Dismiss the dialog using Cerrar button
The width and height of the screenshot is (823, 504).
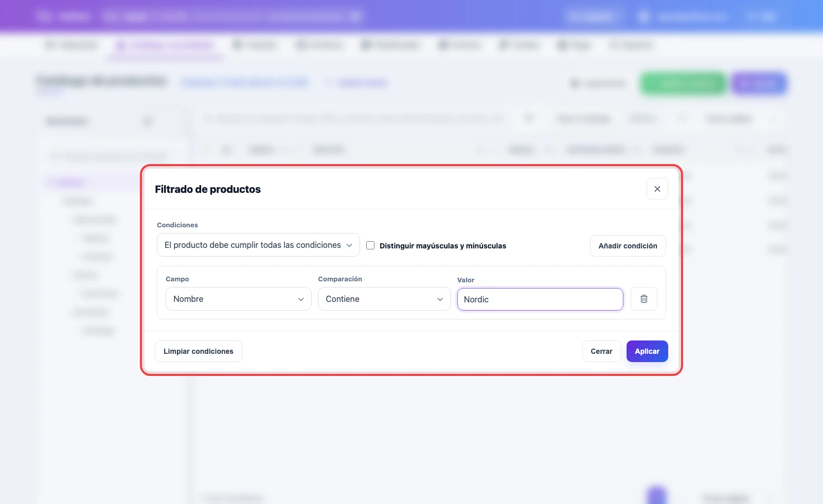pyautogui.click(x=601, y=351)
